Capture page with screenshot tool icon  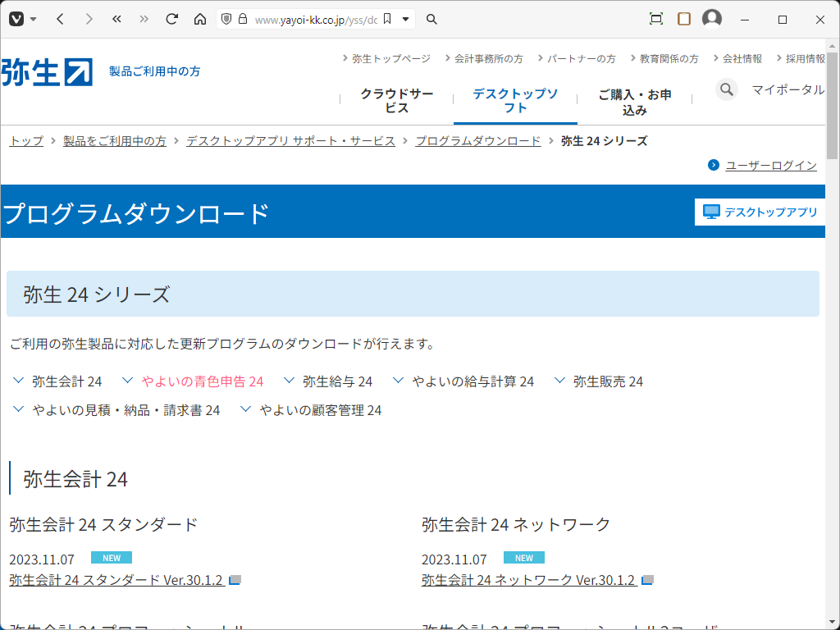pos(655,20)
